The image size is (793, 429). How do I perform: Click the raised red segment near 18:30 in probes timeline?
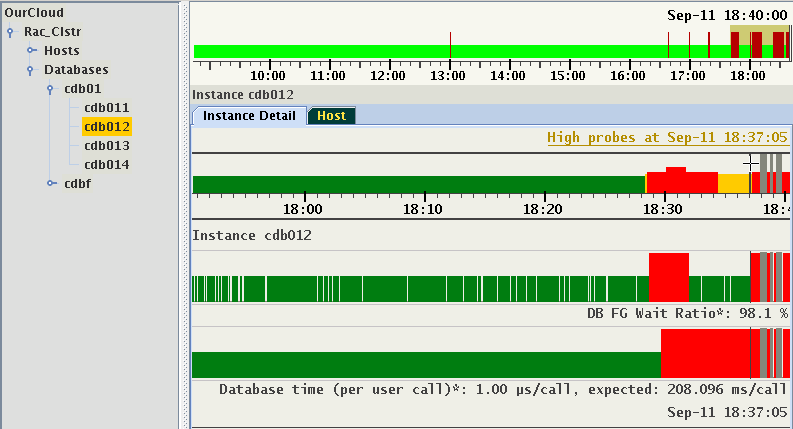[676, 180]
